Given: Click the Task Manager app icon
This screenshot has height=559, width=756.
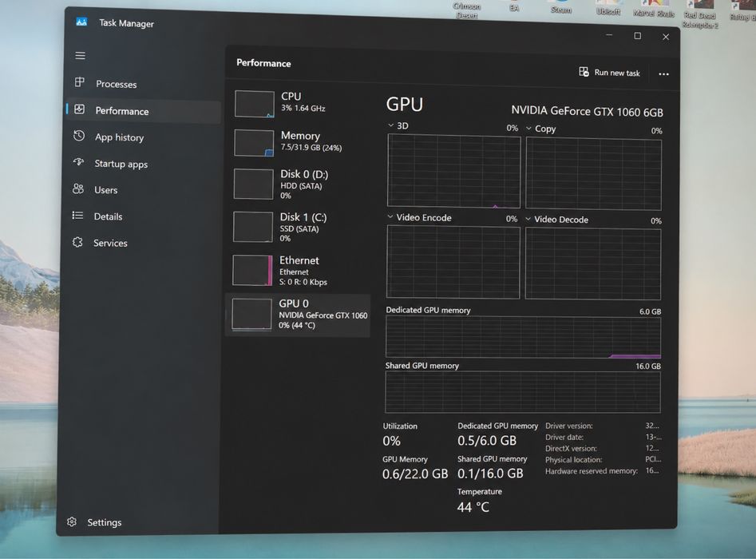Looking at the screenshot, I should pos(81,22).
